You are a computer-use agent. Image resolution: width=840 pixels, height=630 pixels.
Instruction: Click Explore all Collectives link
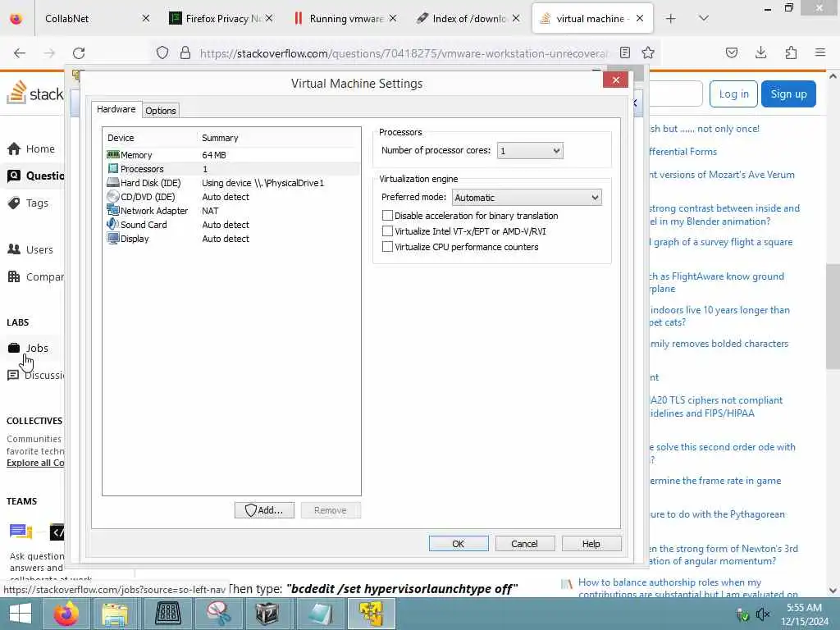click(35, 463)
